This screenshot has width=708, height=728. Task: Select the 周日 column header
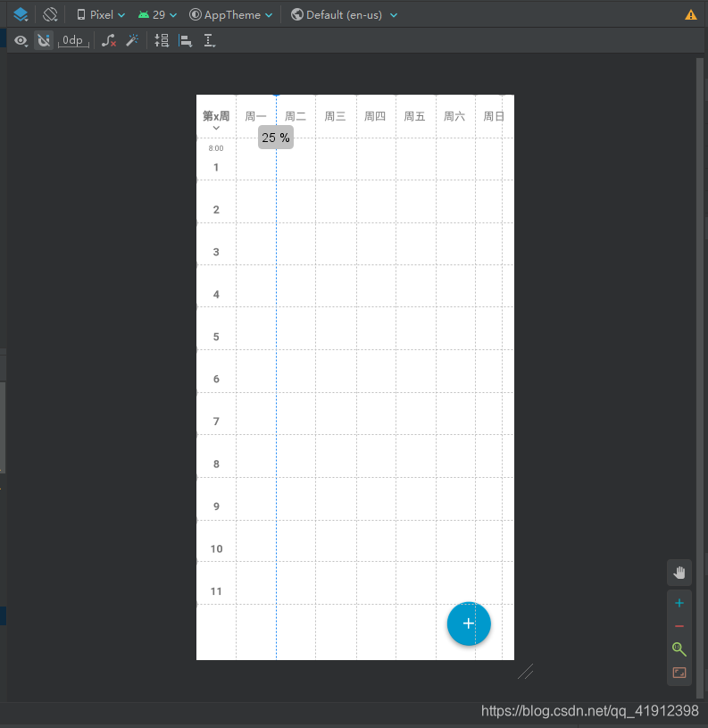point(494,116)
